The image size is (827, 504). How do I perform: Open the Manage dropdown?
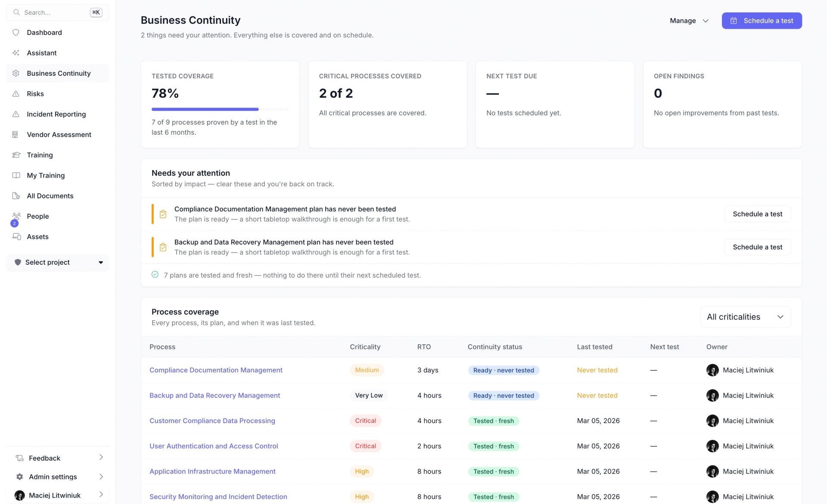[689, 21]
